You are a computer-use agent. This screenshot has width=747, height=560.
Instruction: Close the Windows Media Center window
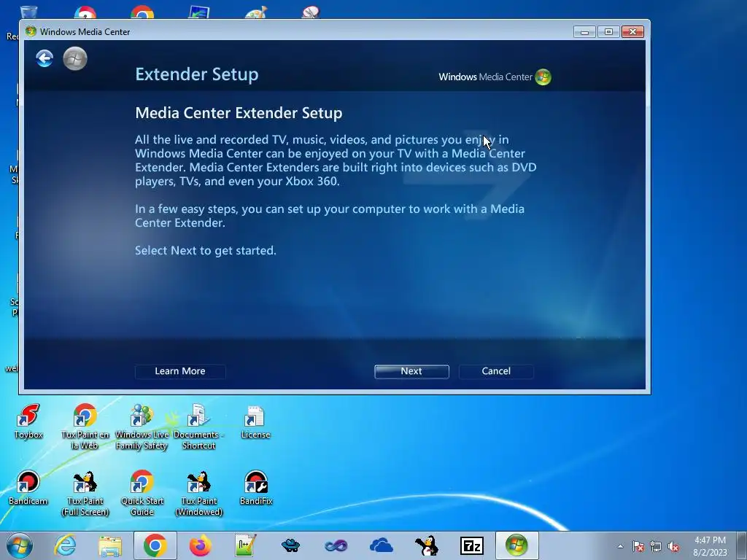pos(632,32)
